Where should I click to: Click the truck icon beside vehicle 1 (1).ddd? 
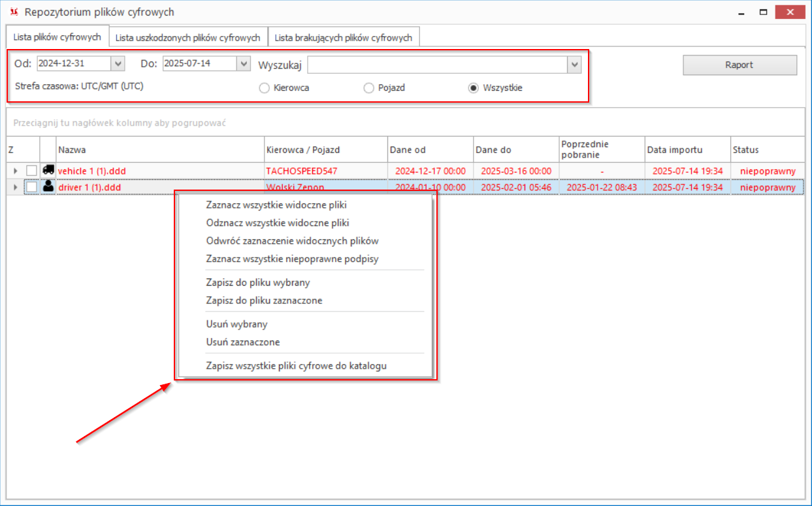(48, 170)
